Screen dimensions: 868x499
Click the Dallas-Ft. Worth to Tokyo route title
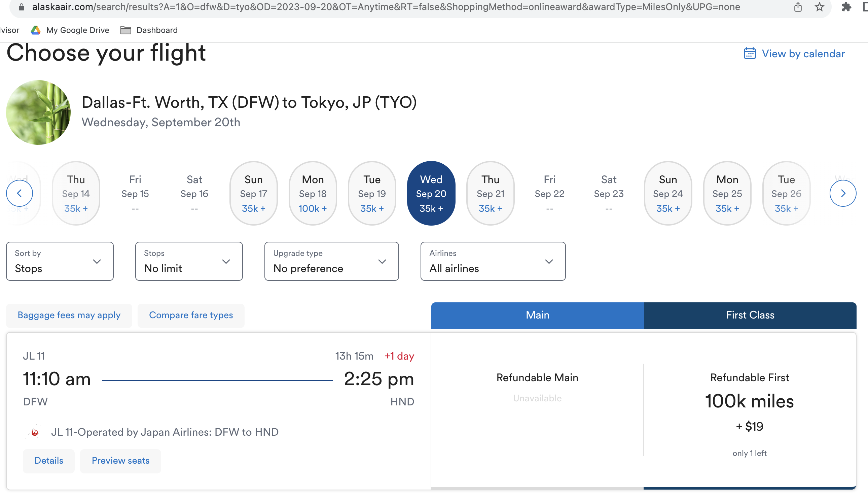[x=249, y=102]
